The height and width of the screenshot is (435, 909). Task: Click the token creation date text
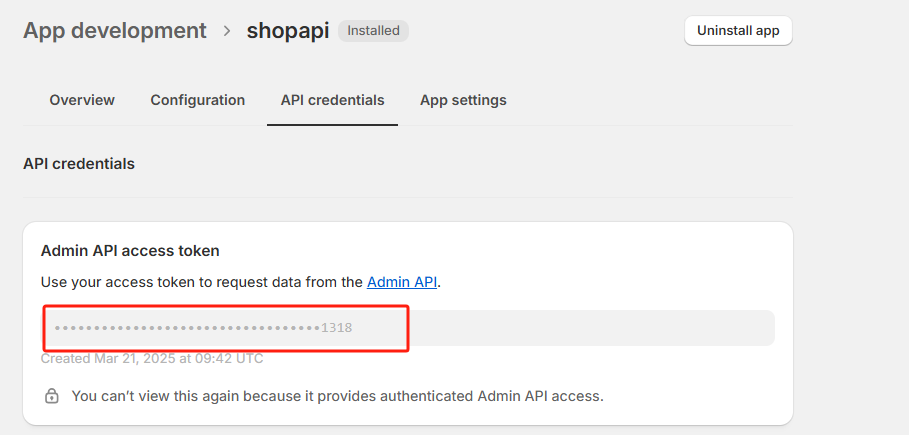(x=152, y=358)
